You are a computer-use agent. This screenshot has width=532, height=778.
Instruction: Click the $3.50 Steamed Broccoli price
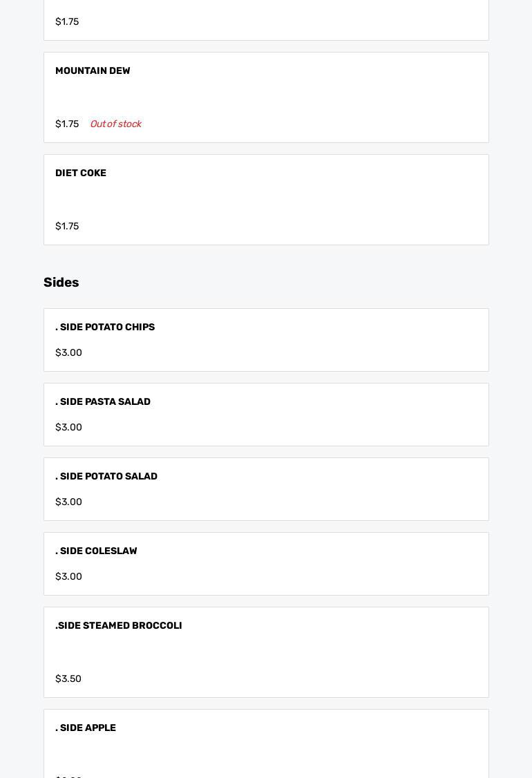tap(68, 679)
